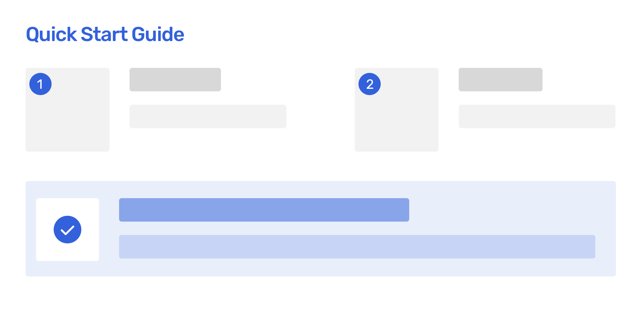Screen dimensions: 644x310
Task: Click the step 2 number badge
Action: pos(369,84)
